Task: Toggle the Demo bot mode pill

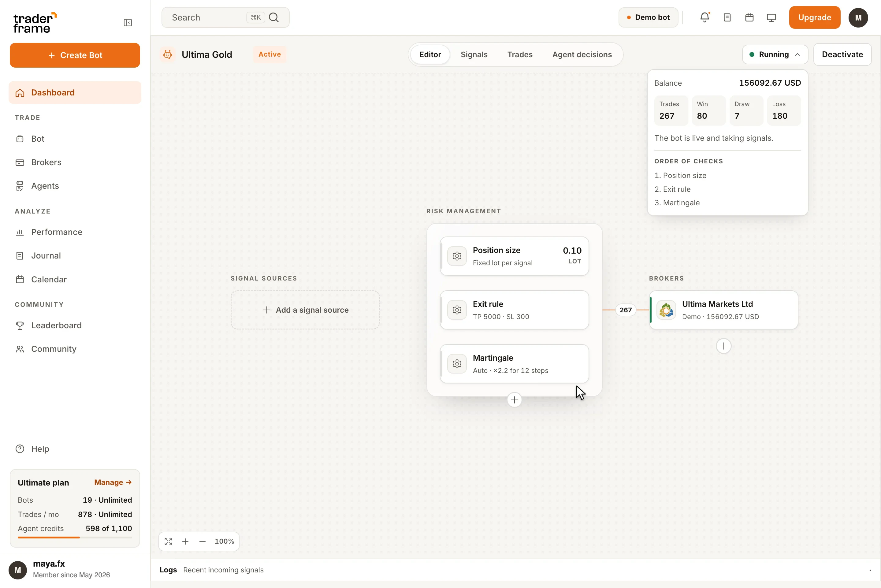Action: [648, 18]
